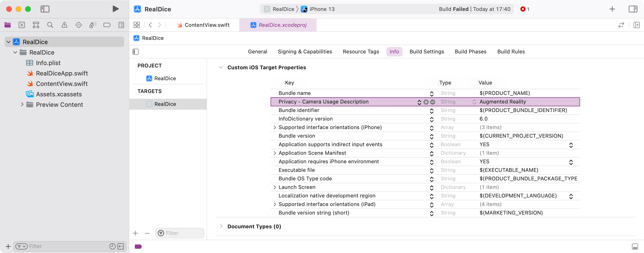Go back in editor history
This screenshot has height=253, width=644.
pyautogui.click(x=150, y=25)
